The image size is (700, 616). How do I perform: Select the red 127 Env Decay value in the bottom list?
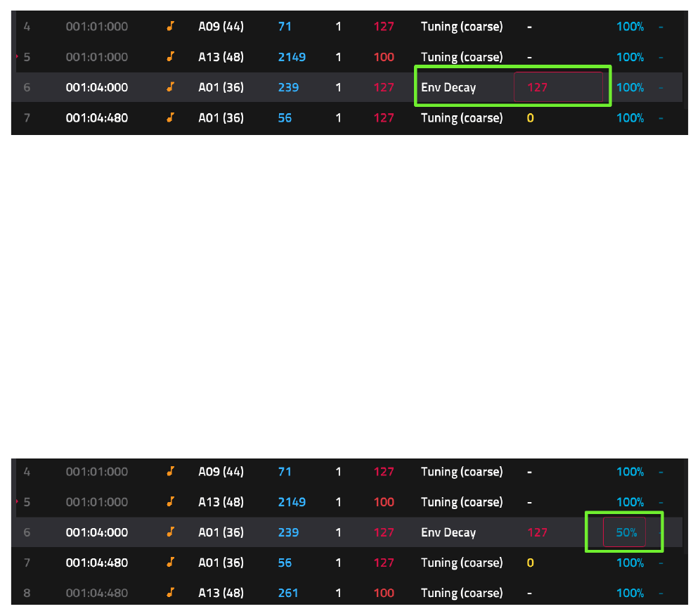pyautogui.click(x=537, y=532)
